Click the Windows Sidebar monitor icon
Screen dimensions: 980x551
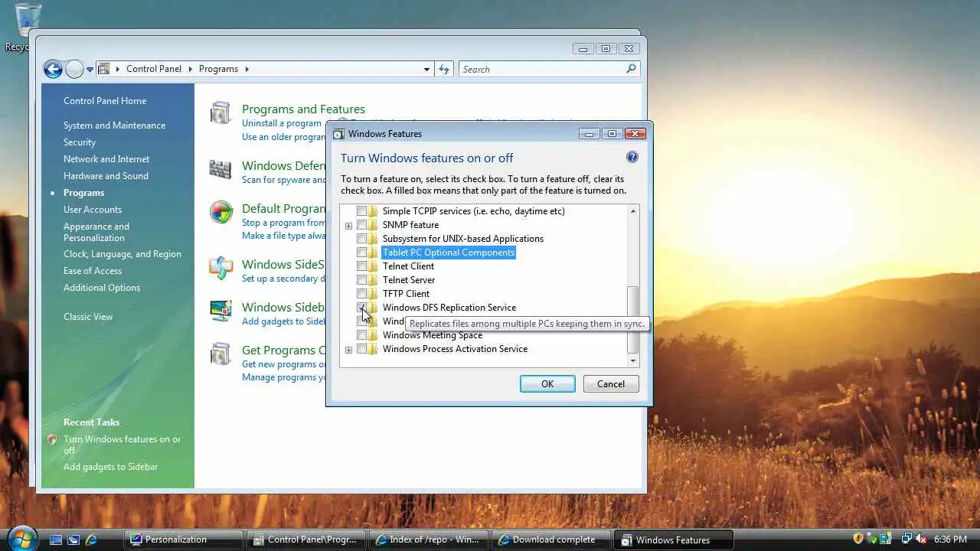pyautogui.click(x=220, y=311)
